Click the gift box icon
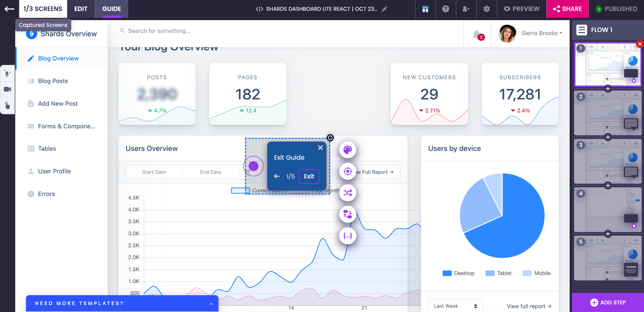The width and height of the screenshot is (644, 312). (x=425, y=9)
